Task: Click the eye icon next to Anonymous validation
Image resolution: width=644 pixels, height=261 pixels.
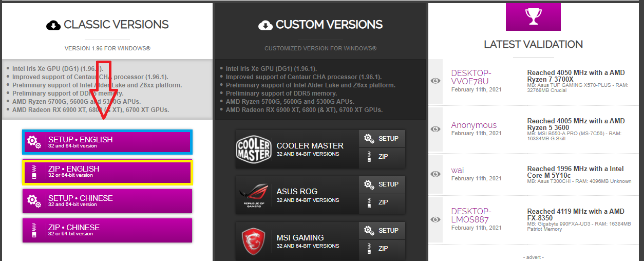Action: [435, 128]
